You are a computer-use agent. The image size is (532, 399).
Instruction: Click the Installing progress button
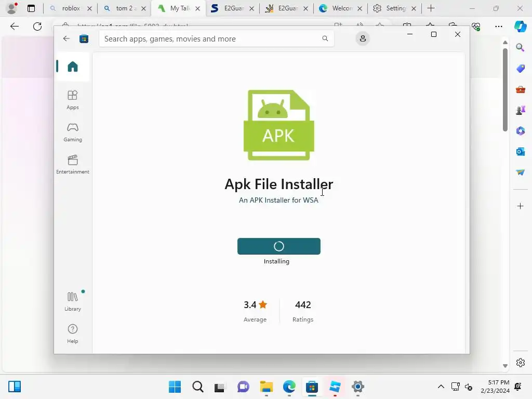(279, 246)
